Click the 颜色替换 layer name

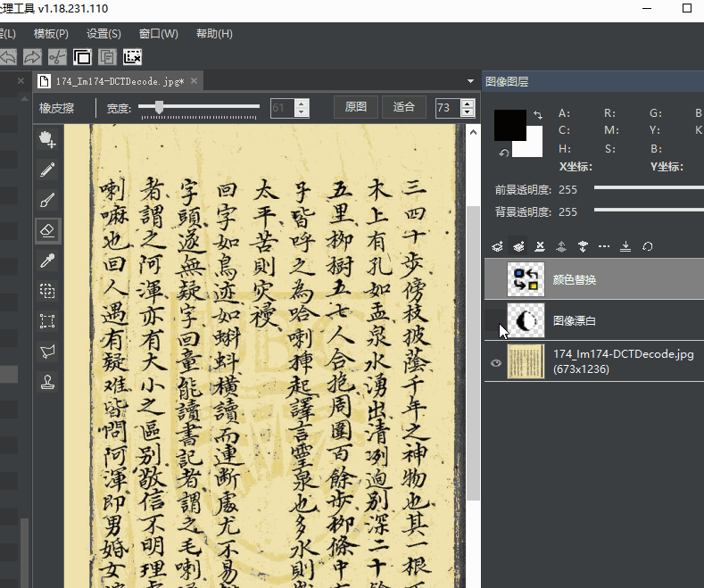tap(575, 279)
